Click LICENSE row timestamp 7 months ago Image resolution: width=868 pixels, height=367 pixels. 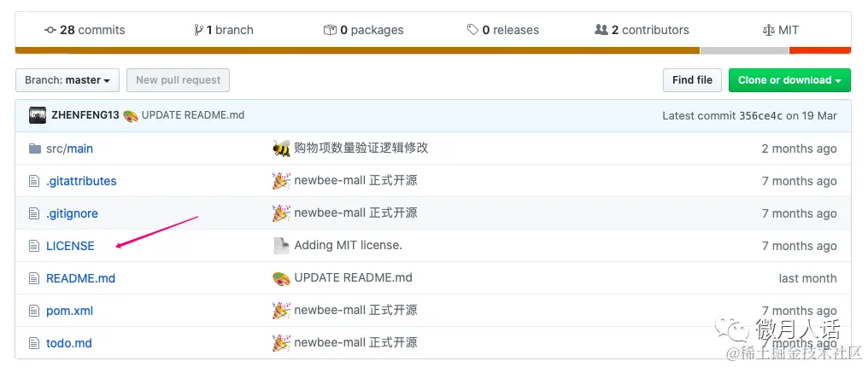pyautogui.click(x=800, y=246)
